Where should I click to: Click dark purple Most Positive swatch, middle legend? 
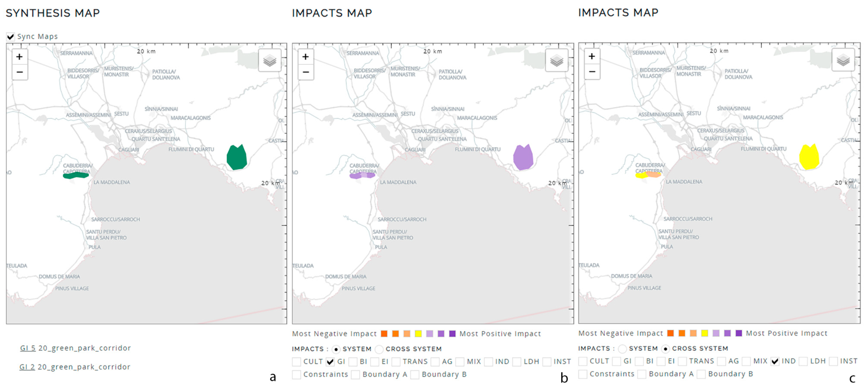pyautogui.click(x=452, y=334)
